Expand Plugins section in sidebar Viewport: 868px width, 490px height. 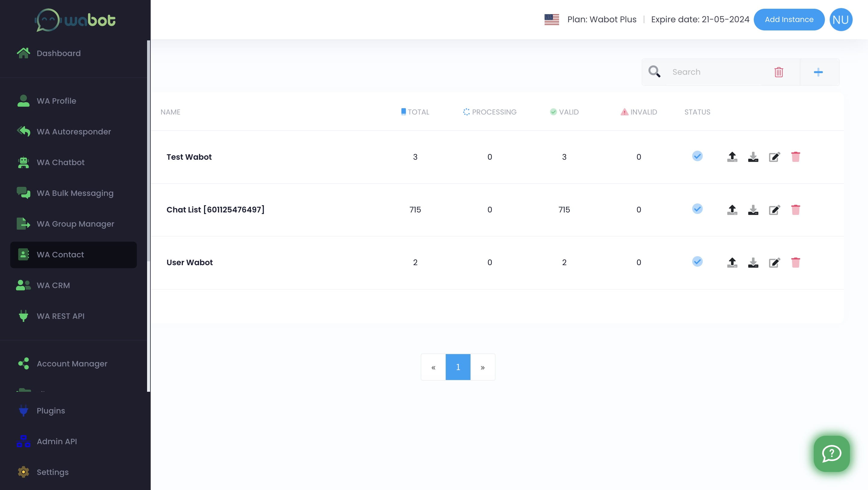(x=51, y=411)
